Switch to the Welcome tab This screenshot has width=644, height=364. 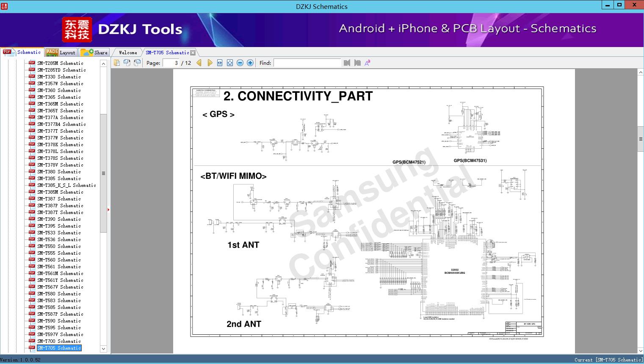click(x=128, y=53)
